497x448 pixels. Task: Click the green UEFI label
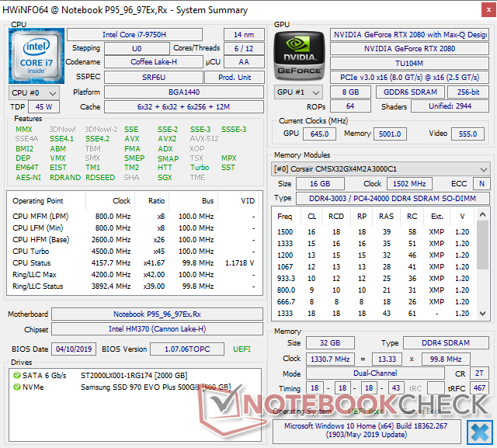(242, 349)
